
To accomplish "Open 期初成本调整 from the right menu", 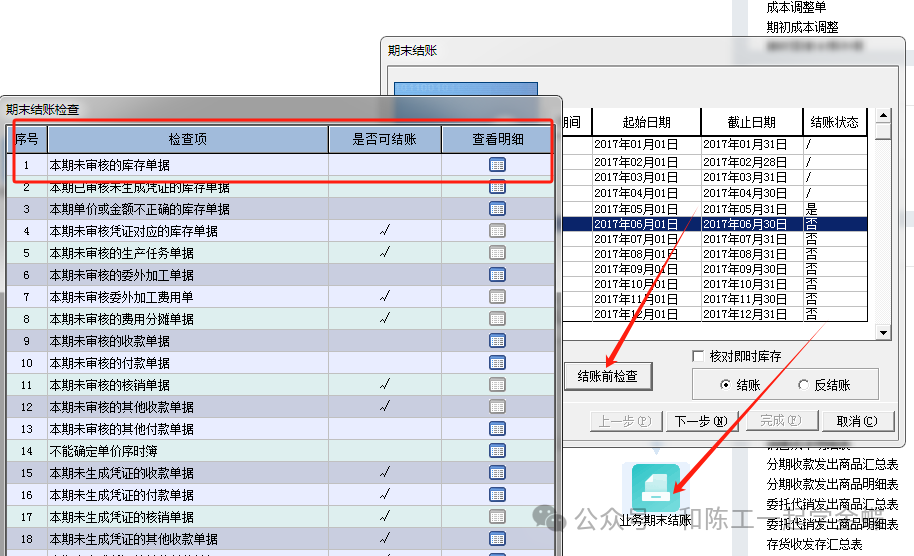I will click(802, 27).
